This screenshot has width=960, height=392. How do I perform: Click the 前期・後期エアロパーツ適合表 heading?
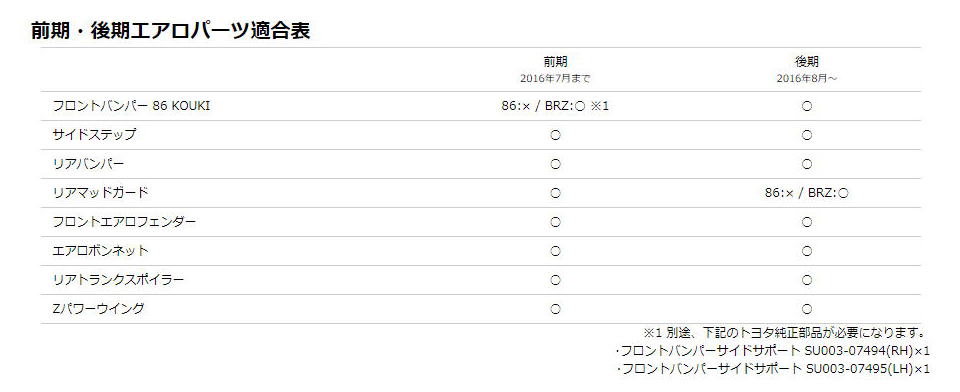170,31
